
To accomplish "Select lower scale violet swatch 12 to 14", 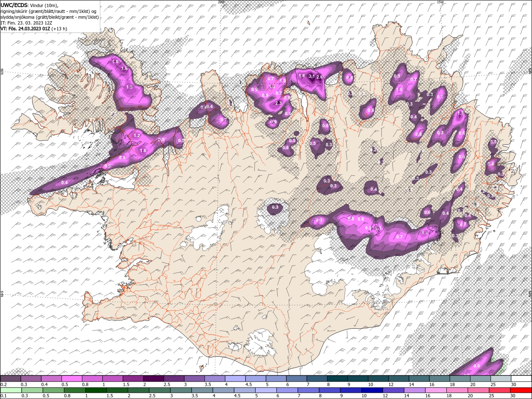I will click(393, 390).
